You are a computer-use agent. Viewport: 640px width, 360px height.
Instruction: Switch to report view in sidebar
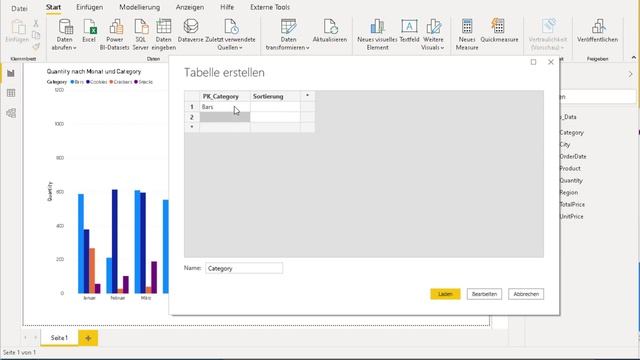[11, 73]
